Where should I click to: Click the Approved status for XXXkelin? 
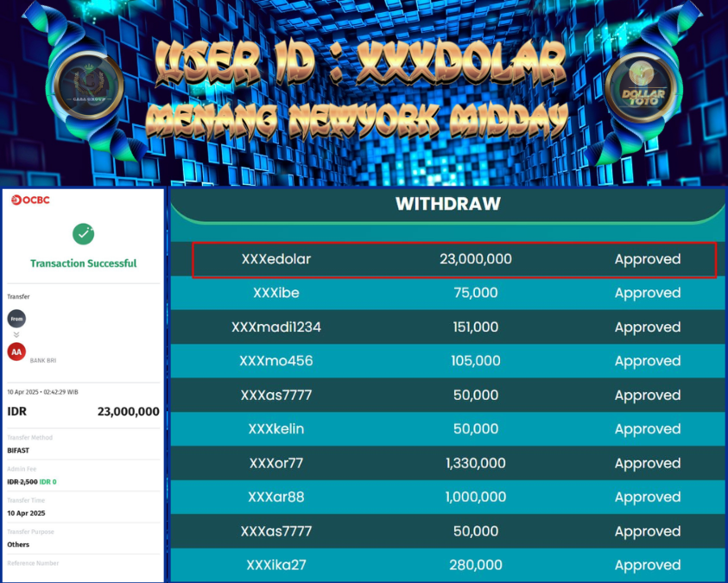coord(647,429)
